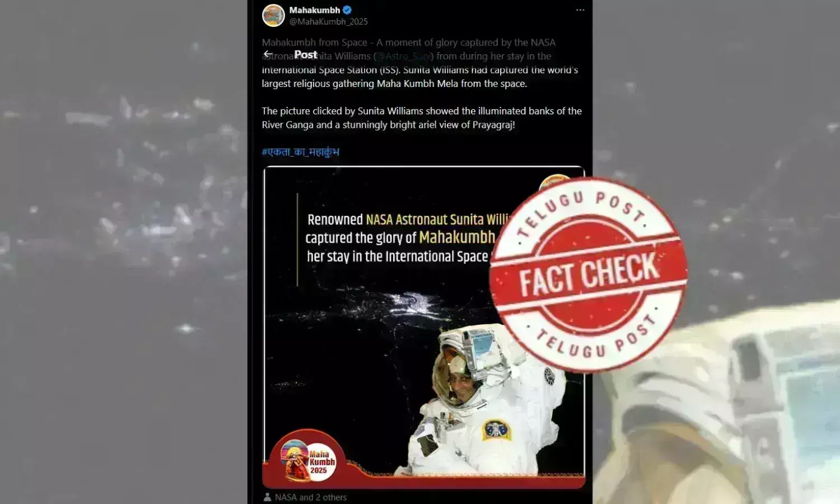Go back using the left arrow icon
The height and width of the screenshot is (504, 840).
pyautogui.click(x=268, y=54)
